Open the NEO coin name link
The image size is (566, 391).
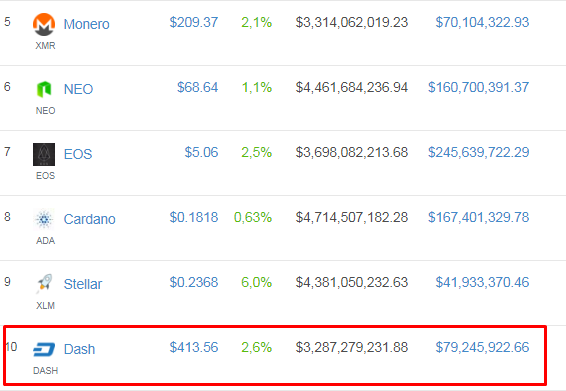pyautogui.click(x=78, y=89)
